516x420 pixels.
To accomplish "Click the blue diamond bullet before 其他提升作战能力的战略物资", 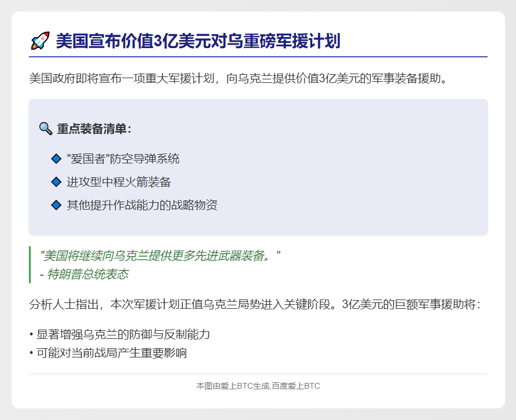I will (56, 205).
